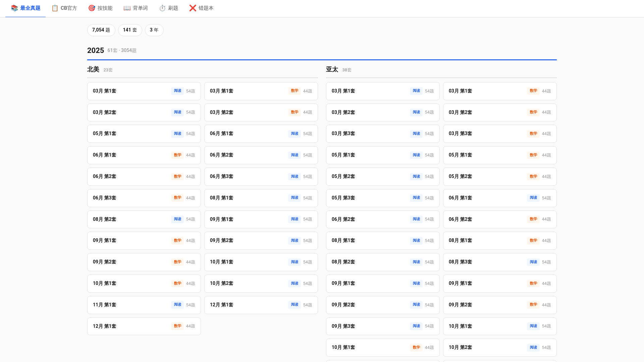Image resolution: width=644 pixels, height=362 pixels.
Task: Click the 141 套 stat pill
Action: (x=130, y=30)
